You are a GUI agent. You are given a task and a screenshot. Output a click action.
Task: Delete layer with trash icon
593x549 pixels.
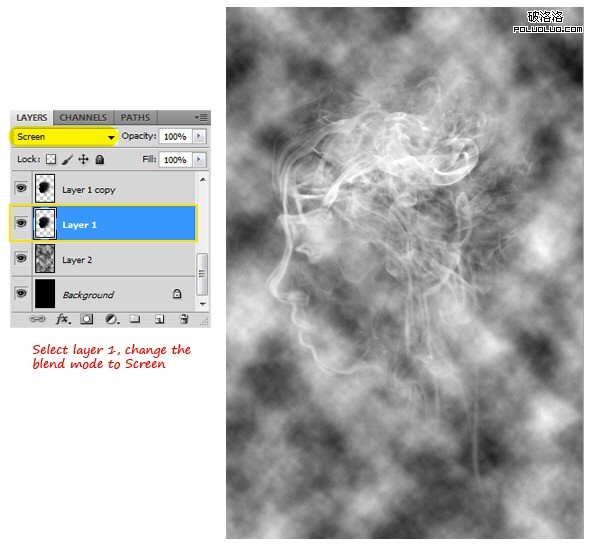[184, 319]
